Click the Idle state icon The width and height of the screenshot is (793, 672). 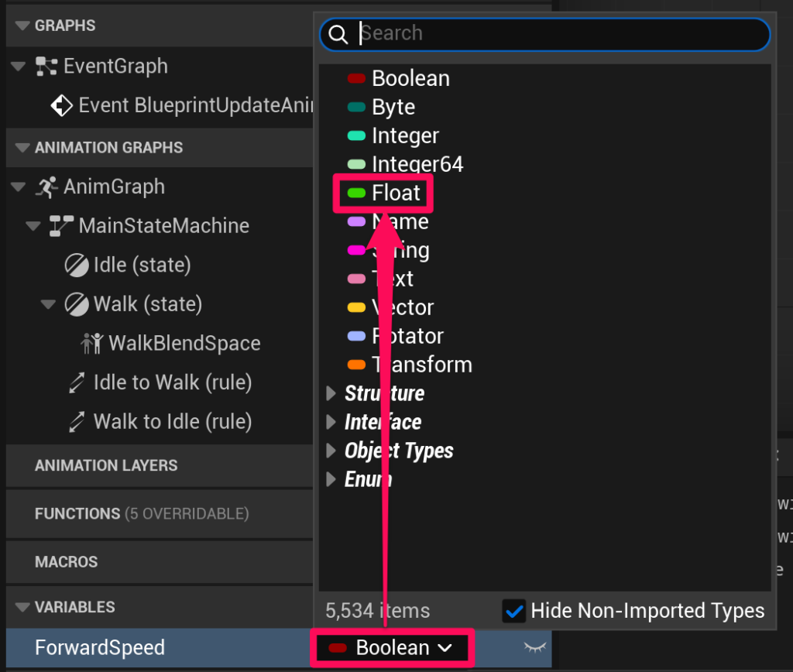[x=76, y=266]
